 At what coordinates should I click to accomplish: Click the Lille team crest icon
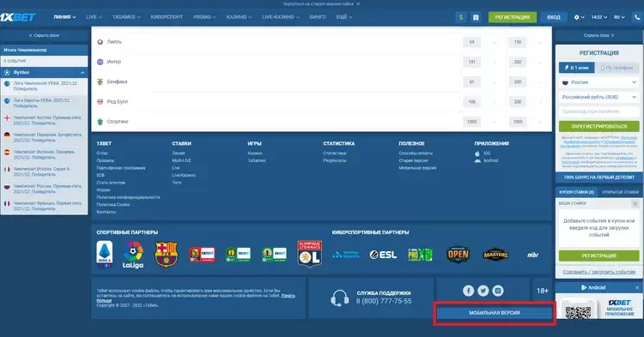coord(100,42)
